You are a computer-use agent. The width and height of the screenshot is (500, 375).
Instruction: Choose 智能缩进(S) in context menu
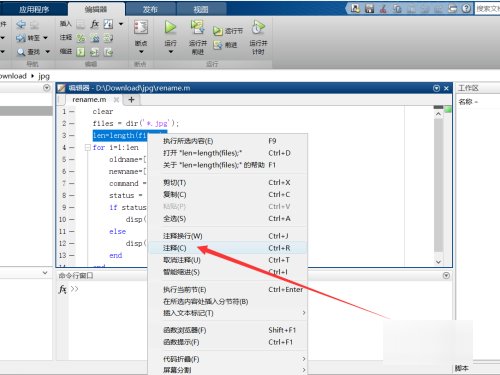[227, 272]
